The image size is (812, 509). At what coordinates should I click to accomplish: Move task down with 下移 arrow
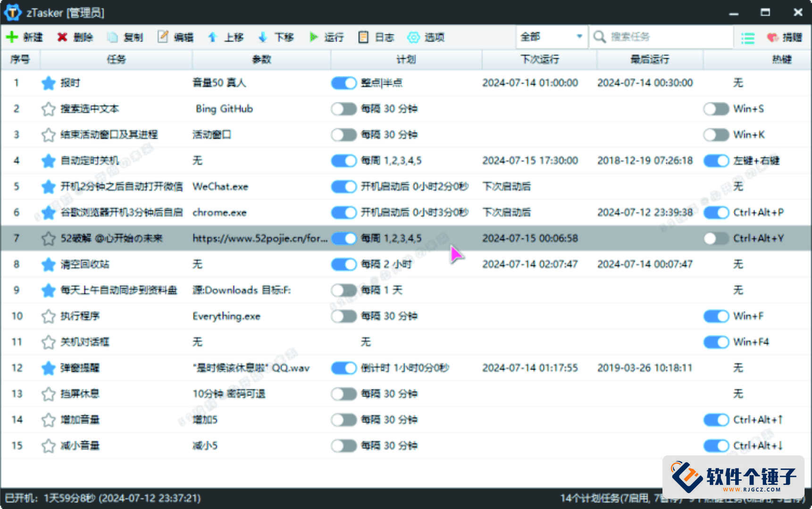pyautogui.click(x=263, y=37)
